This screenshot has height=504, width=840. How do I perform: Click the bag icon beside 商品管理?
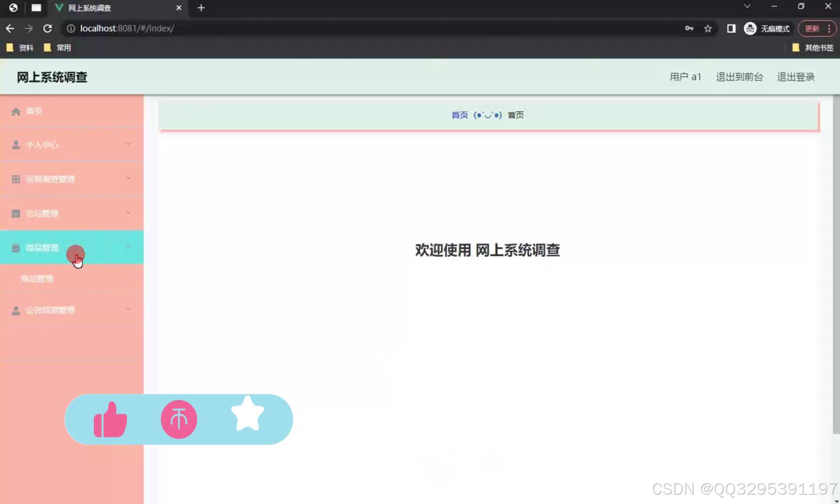(x=16, y=248)
